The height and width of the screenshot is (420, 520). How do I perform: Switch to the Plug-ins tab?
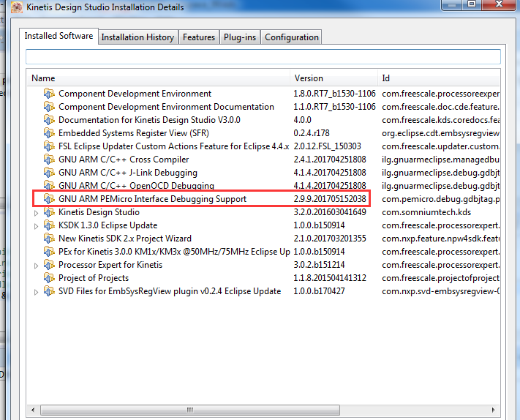click(240, 37)
